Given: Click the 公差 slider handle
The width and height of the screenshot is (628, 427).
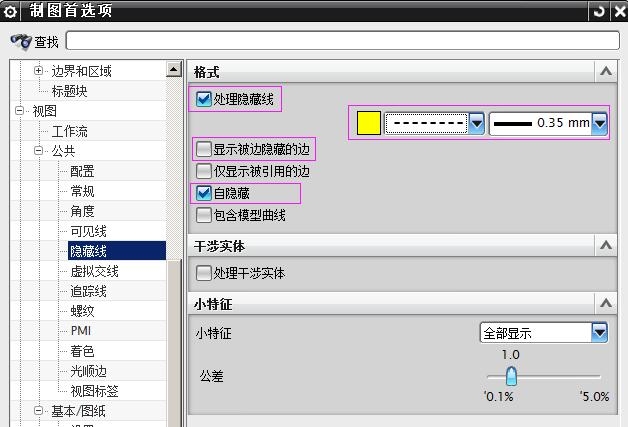Looking at the screenshot, I should [511, 377].
